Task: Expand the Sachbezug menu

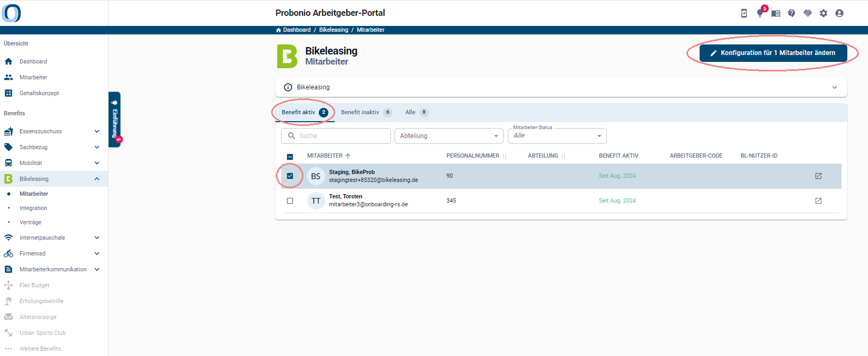Action: tap(97, 147)
